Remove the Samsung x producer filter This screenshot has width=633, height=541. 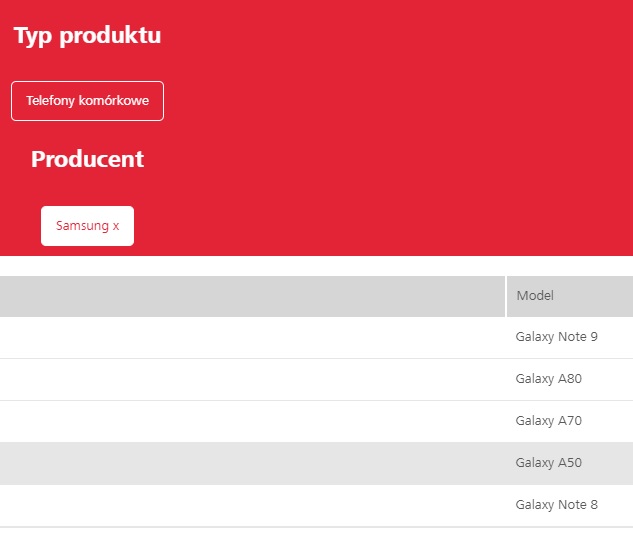[87, 226]
